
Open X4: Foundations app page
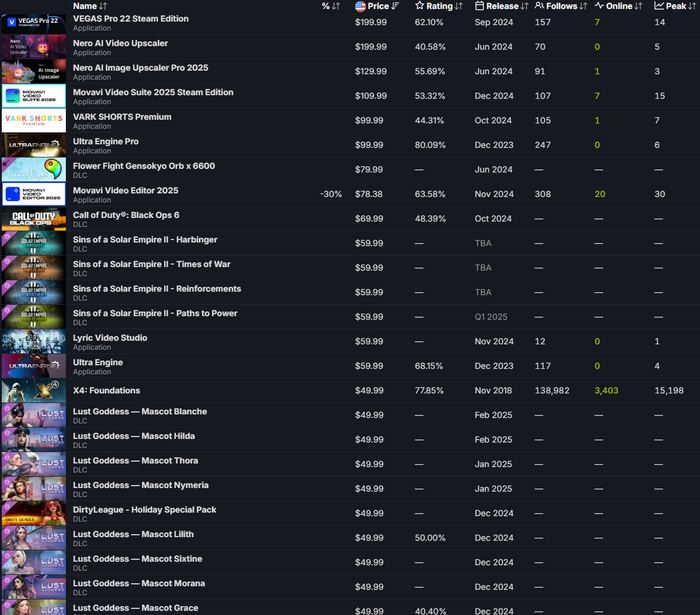pyautogui.click(x=106, y=391)
